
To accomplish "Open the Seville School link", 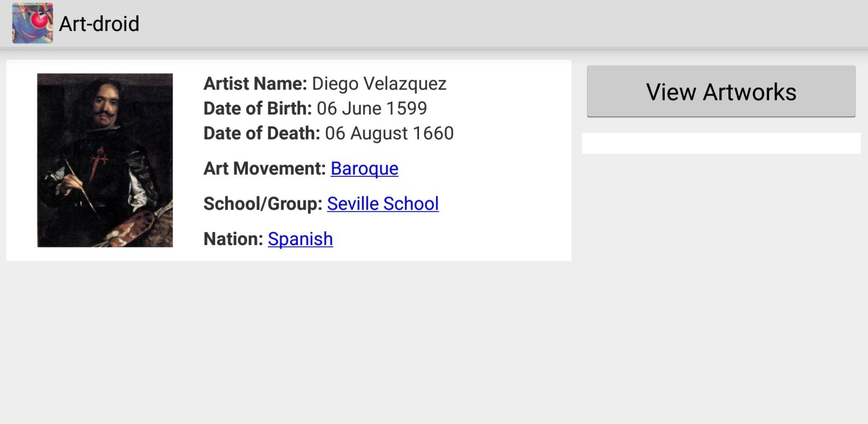I will (x=383, y=204).
